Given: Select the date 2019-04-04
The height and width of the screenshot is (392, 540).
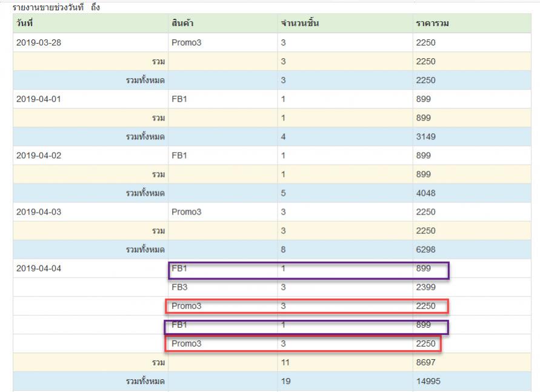Looking at the screenshot, I should point(39,268).
